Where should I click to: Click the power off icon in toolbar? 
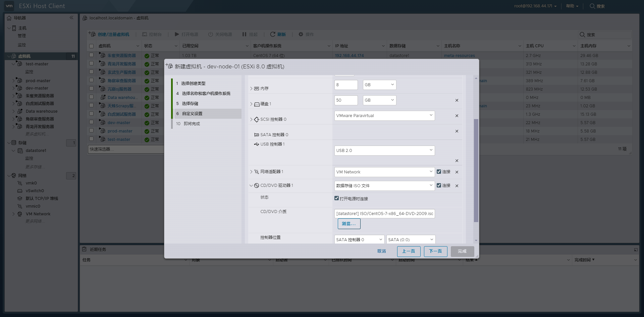pyautogui.click(x=211, y=34)
